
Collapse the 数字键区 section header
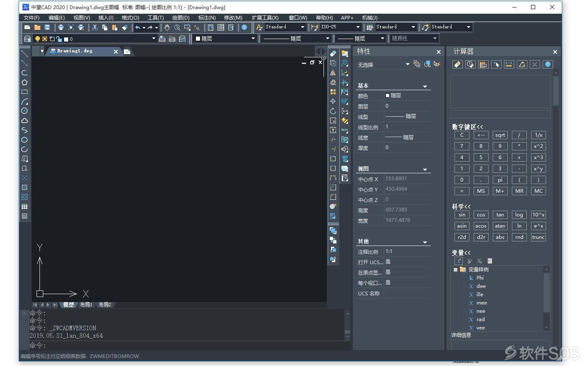[467, 127]
